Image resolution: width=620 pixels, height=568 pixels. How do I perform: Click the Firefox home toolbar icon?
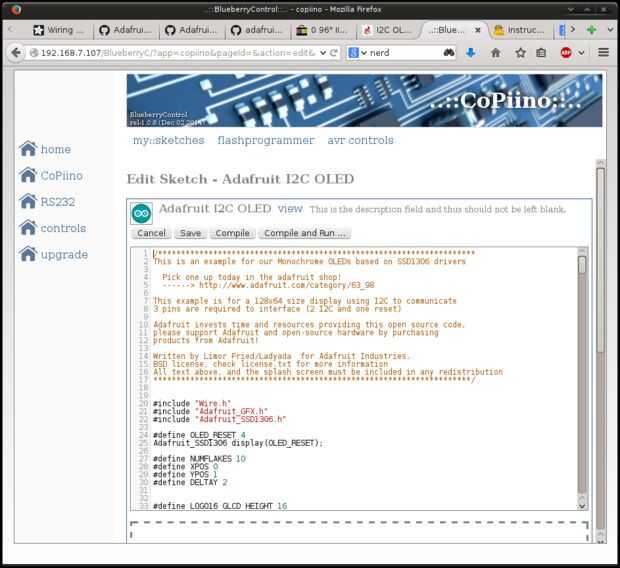point(495,53)
